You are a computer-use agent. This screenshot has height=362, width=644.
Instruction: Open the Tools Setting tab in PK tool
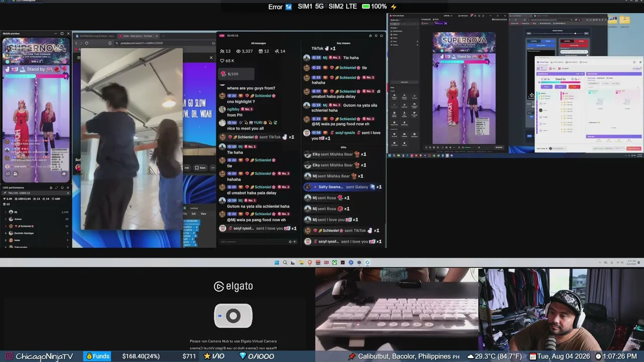tap(557, 62)
